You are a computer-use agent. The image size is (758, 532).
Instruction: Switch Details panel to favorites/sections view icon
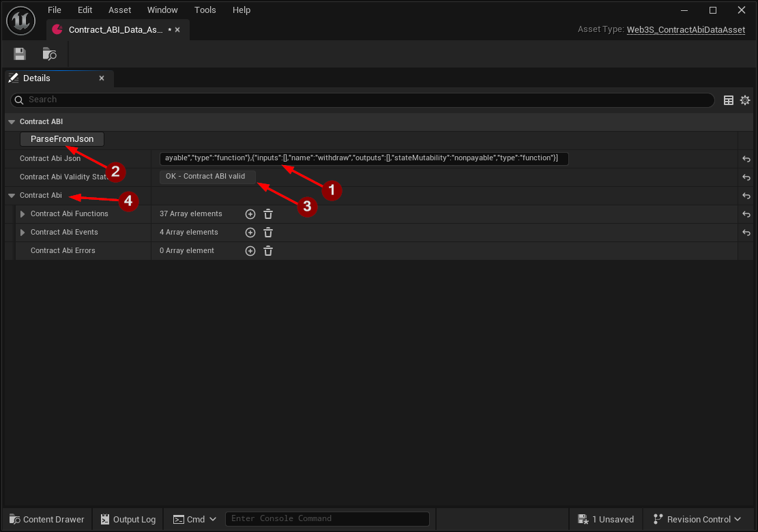click(x=728, y=100)
